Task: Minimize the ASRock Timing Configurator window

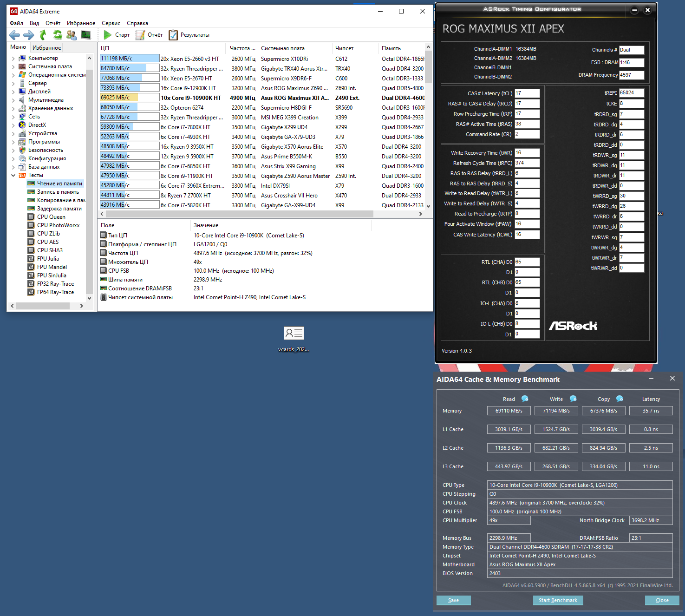Action: pyautogui.click(x=635, y=10)
